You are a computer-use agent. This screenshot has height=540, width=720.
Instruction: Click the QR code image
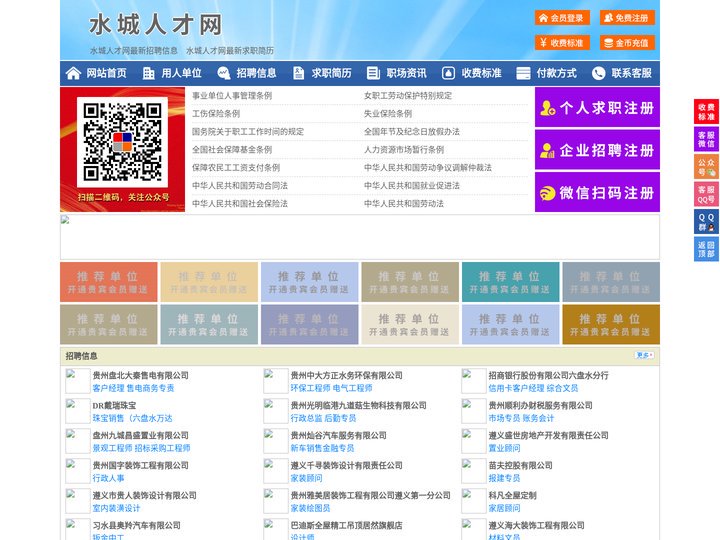[122, 142]
